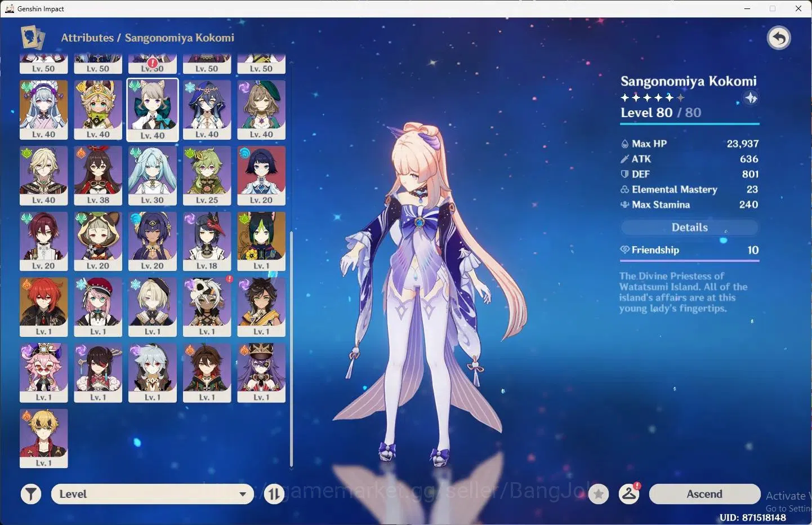Select Layla, the Lv. 40 Cryo character
The width and height of the screenshot is (812, 525).
tap(207, 110)
